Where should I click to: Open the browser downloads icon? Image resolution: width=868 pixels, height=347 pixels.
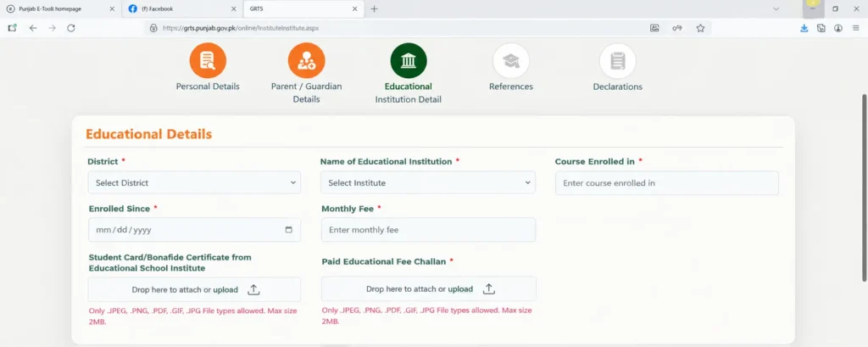click(804, 28)
